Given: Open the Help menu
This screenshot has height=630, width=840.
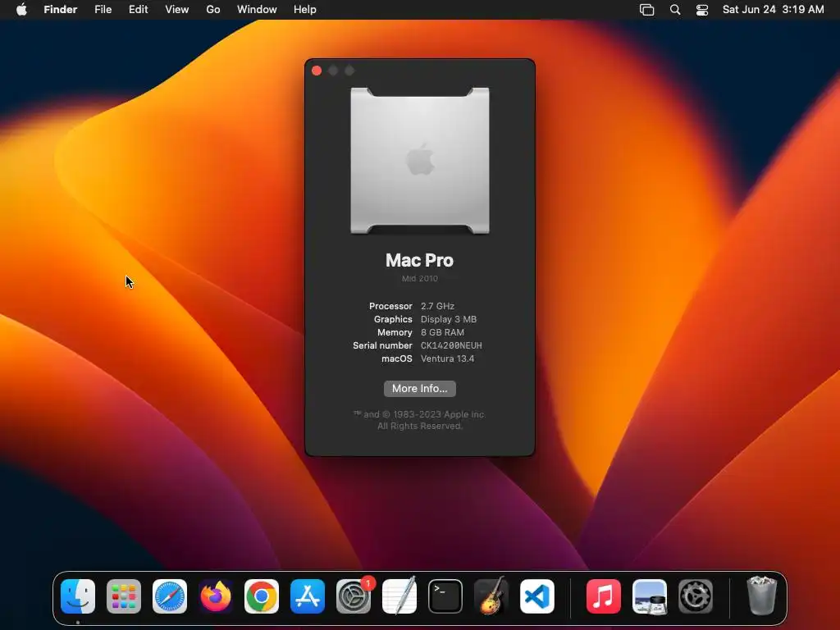Looking at the screenshot, I should point(305,10).
